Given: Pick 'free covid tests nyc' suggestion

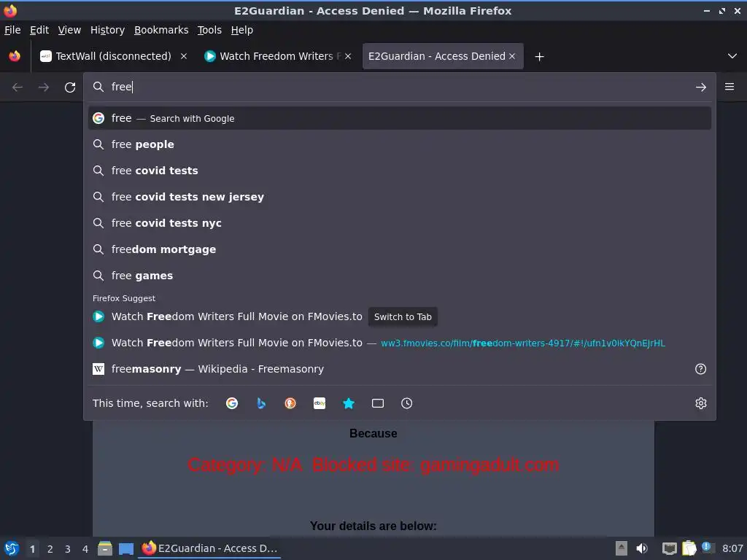Looking at the screenshot, I should [399, 223].
